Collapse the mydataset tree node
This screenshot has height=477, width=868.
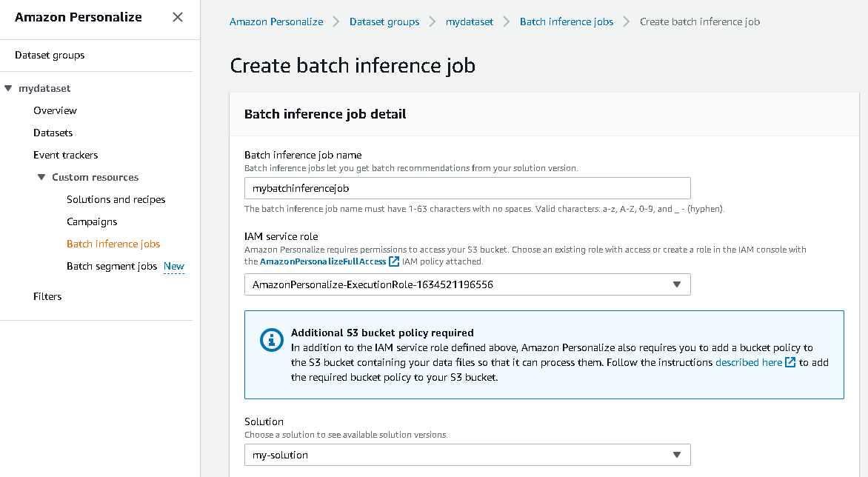pyautogui.click(x=9, y=88)
